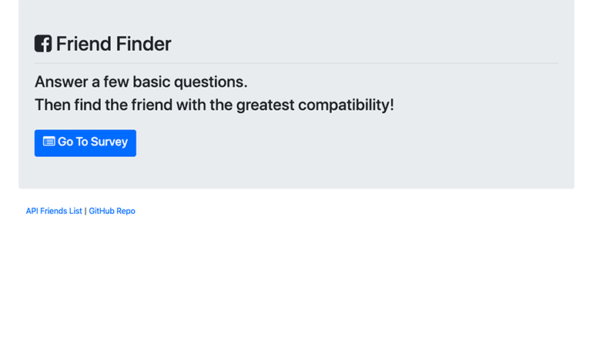
Task: Click the word 'Survey' on the blue button
Action: [x=109, y=142]
